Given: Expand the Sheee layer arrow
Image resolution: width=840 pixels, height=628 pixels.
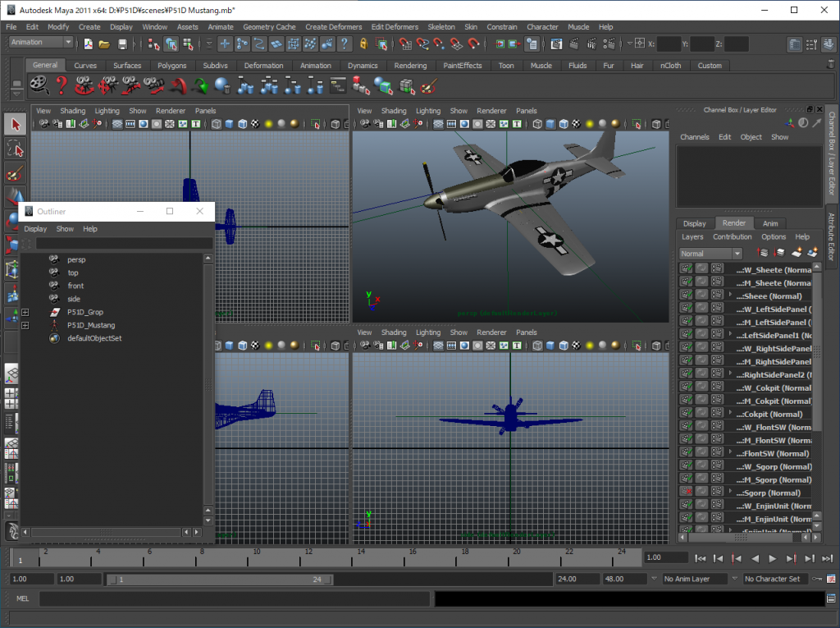Looking at the screenshot, I should (x=729, y=295).
